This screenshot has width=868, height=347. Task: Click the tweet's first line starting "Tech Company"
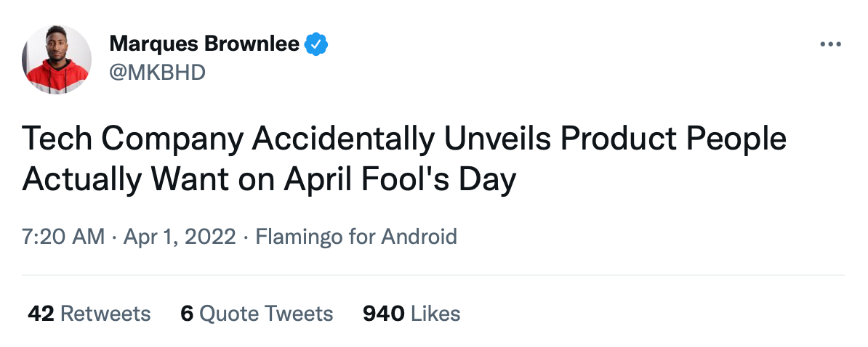tap(404, 139)
